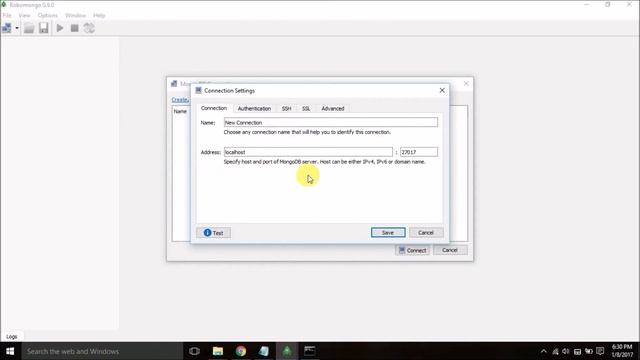Click the stop toolbar icon
The height and width of the screenshot is (360, 640).
click(x=74, y=28)
